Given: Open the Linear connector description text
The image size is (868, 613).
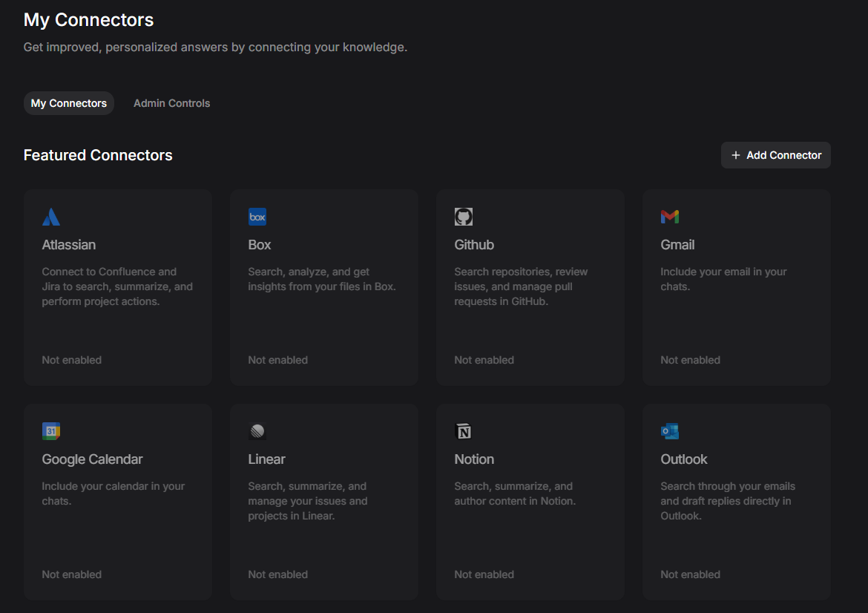Looking at the screenshot, I should 308,501.
